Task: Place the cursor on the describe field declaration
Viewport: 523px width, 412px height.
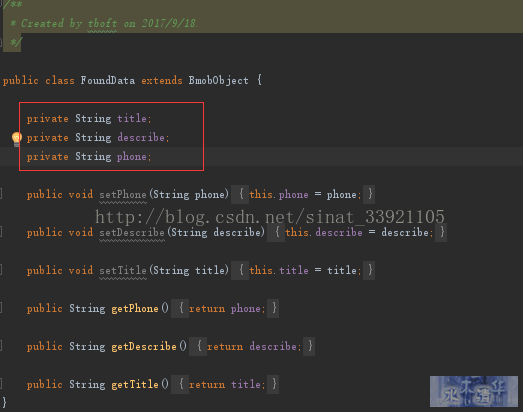Action: (98, 137)
